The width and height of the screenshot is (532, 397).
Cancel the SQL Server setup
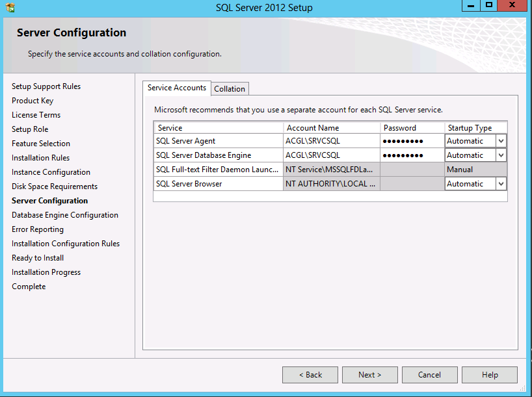(429, 375)
